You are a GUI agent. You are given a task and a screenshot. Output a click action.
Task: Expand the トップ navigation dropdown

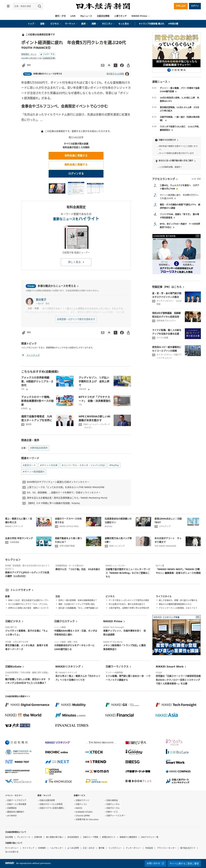click(32, 24)
